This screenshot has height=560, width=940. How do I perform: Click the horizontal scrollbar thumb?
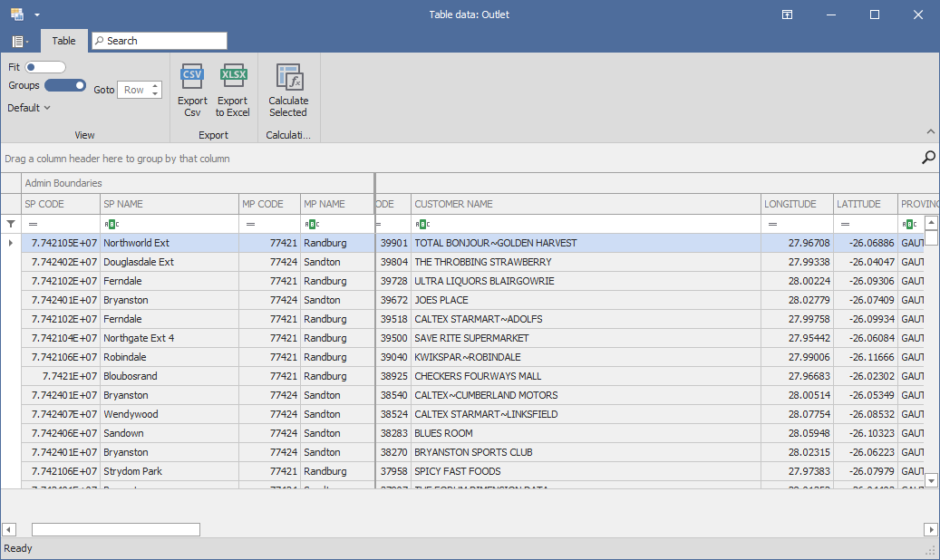coord(116,529)
